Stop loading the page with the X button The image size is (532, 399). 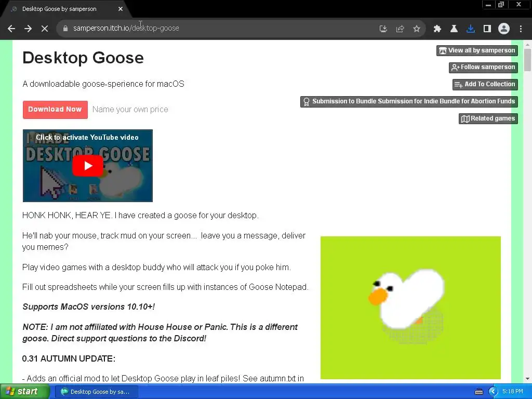(x=45, y=29)
